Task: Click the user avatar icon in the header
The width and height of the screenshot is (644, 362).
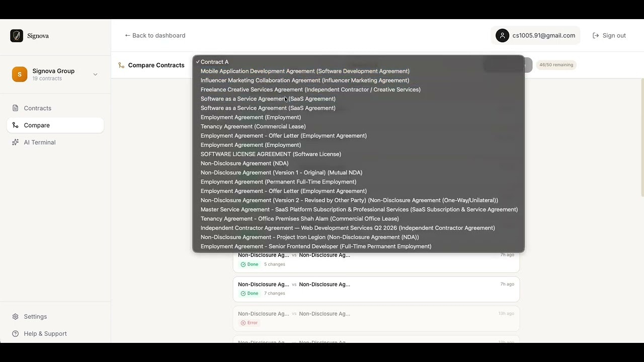Action: point(502,35)
